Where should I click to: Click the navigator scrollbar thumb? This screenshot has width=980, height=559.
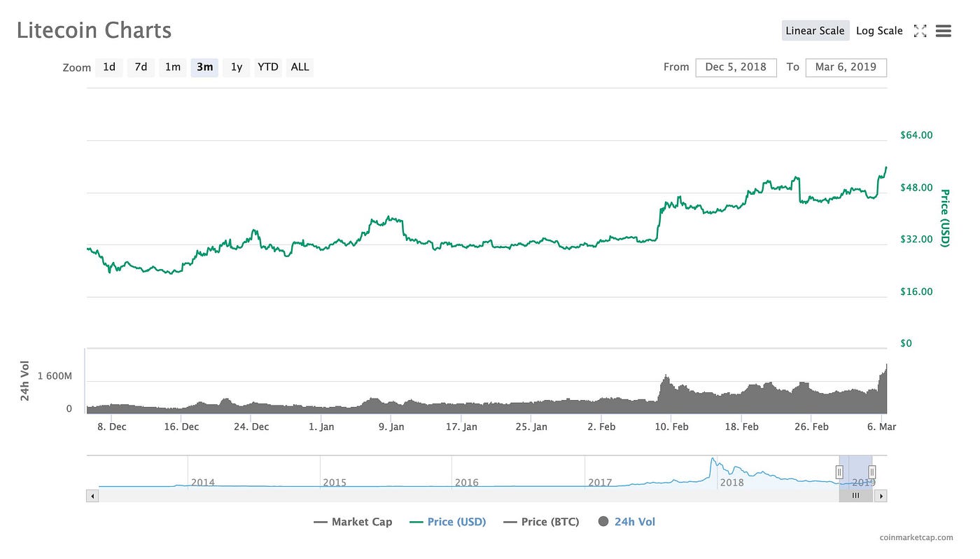855,496
